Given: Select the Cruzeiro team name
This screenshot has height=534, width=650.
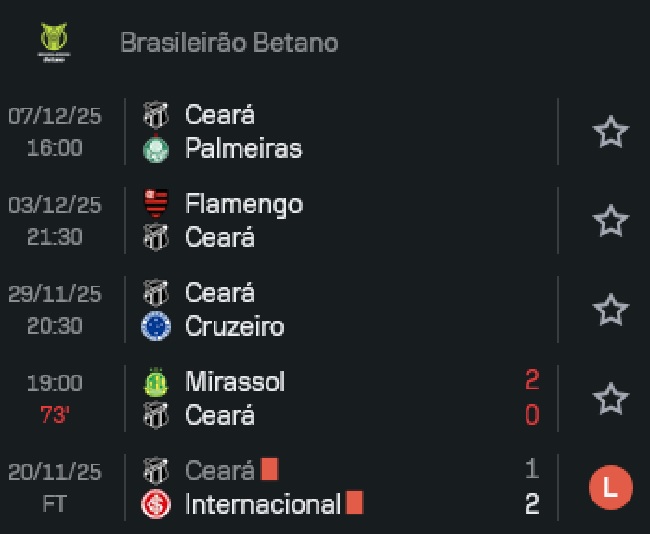Looking at the screenshot, I should pyautogui.click(x=234, y=327).
